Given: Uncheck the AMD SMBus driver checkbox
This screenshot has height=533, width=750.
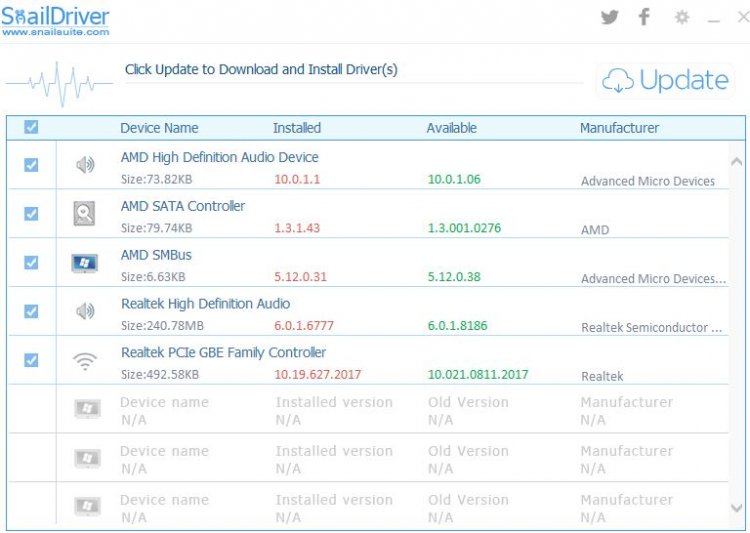Looking at the screenshot, I should pyautogui.click(x=31, y=262).
